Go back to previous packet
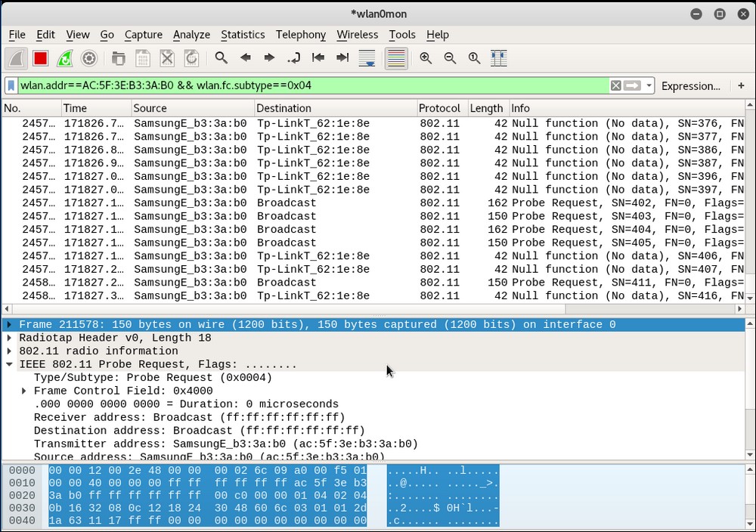Viewport: 756px width, 532px height. (x=246, y=58)
